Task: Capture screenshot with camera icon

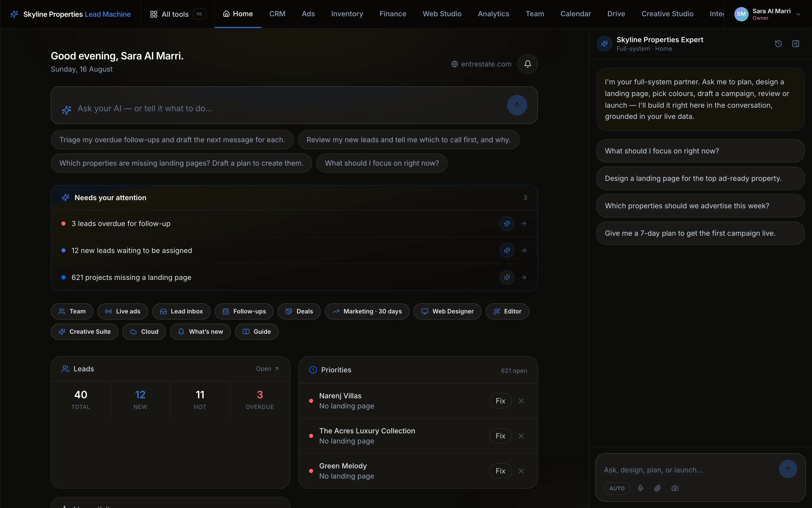Action: [x=675, y=488]
